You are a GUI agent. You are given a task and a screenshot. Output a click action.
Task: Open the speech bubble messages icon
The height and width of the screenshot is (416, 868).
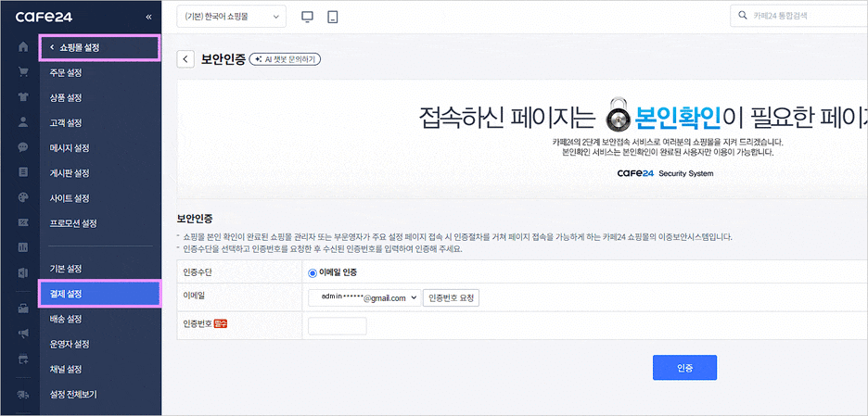[23, 147]
